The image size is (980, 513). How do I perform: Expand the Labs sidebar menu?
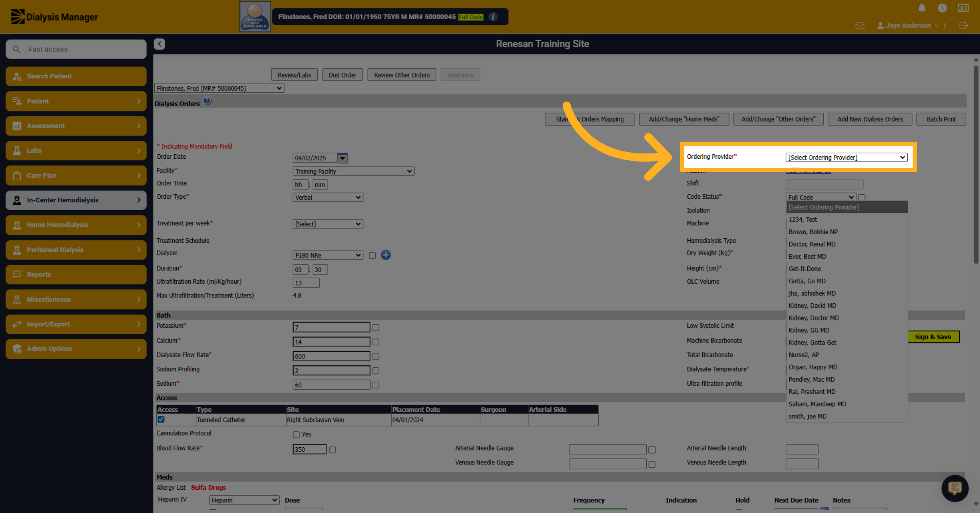click(76, 151)
